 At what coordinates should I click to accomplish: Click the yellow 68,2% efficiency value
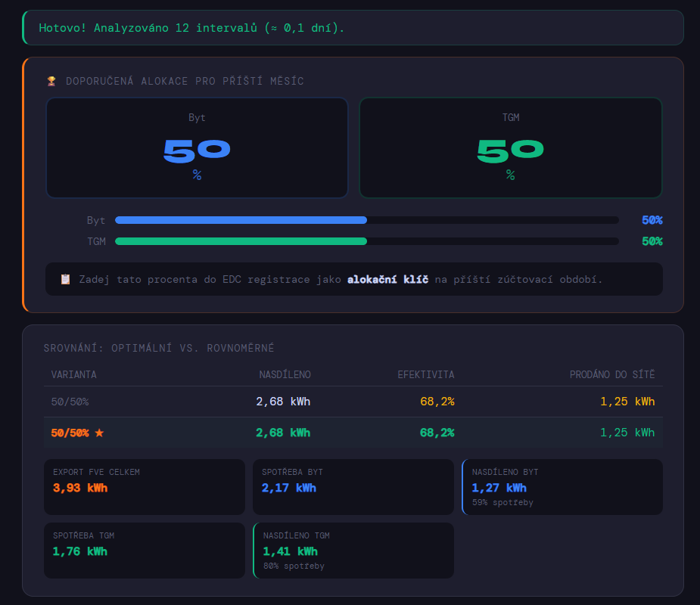click(x=437, y=402)
